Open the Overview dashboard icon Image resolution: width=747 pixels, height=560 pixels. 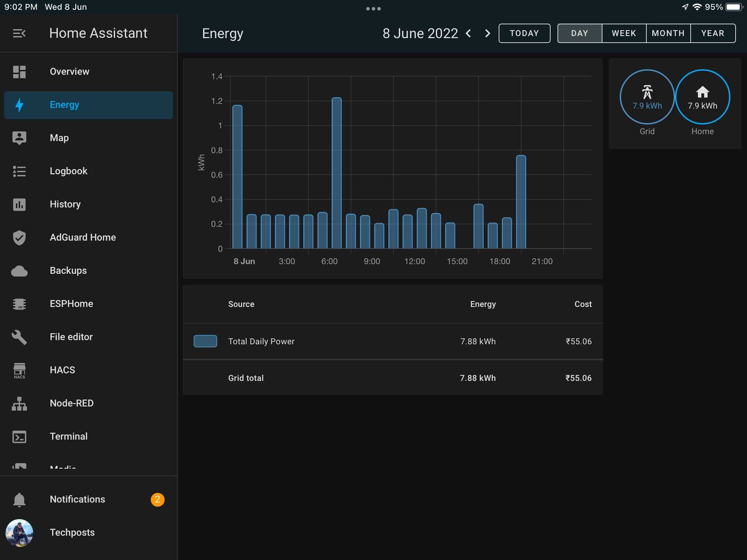[x=19, y=71]
